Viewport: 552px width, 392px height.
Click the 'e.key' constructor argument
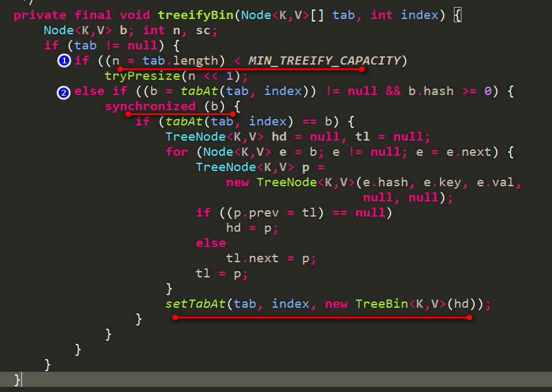pos(442,182)
